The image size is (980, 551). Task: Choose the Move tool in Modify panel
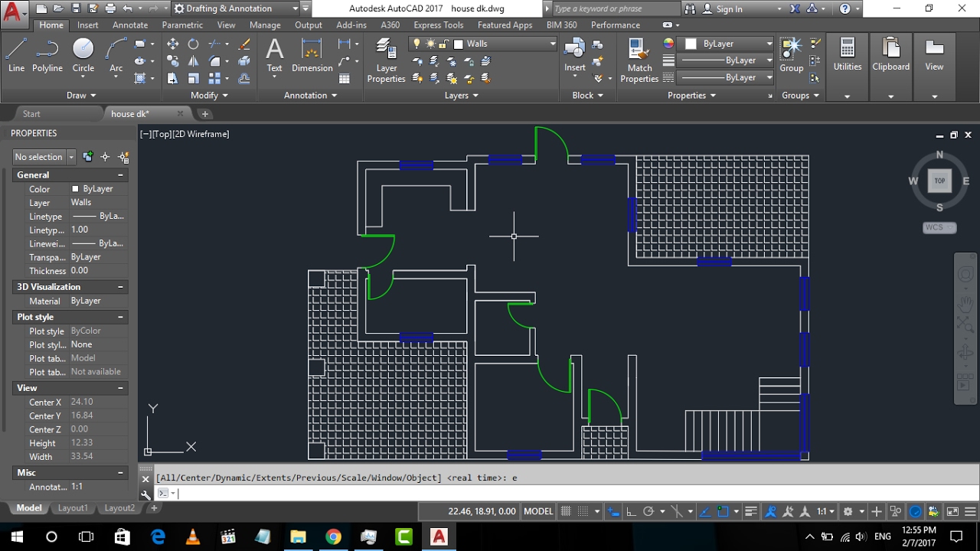point(173,44)
